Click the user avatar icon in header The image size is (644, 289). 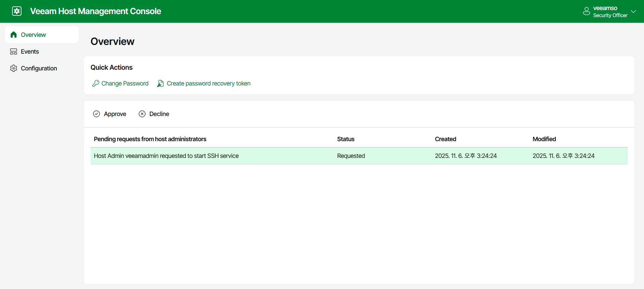586,11
